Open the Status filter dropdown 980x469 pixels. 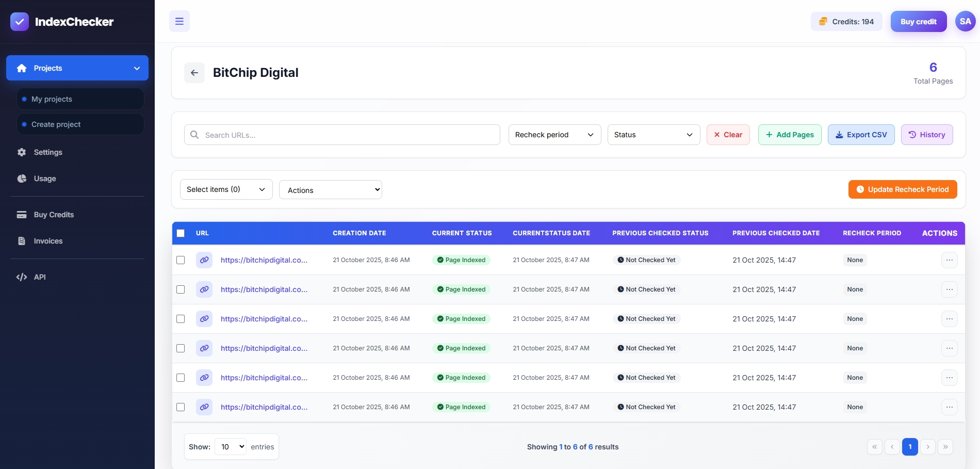(654, 135)
